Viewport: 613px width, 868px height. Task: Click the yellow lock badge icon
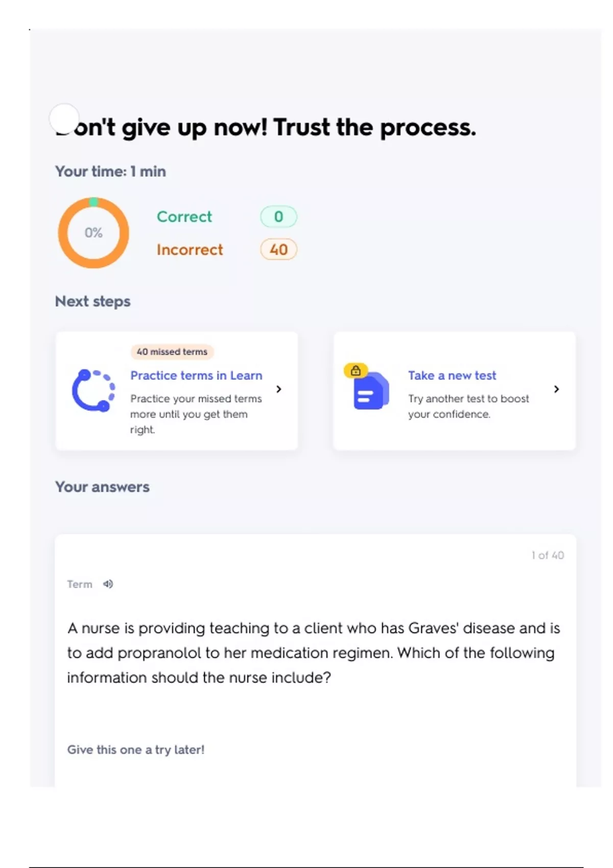click(x=356, y=370)
